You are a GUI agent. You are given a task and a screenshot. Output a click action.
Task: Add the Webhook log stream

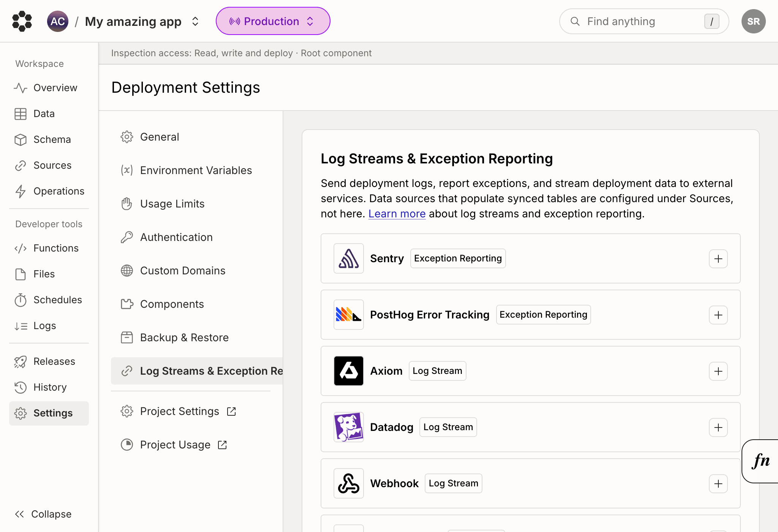[718, 484]
